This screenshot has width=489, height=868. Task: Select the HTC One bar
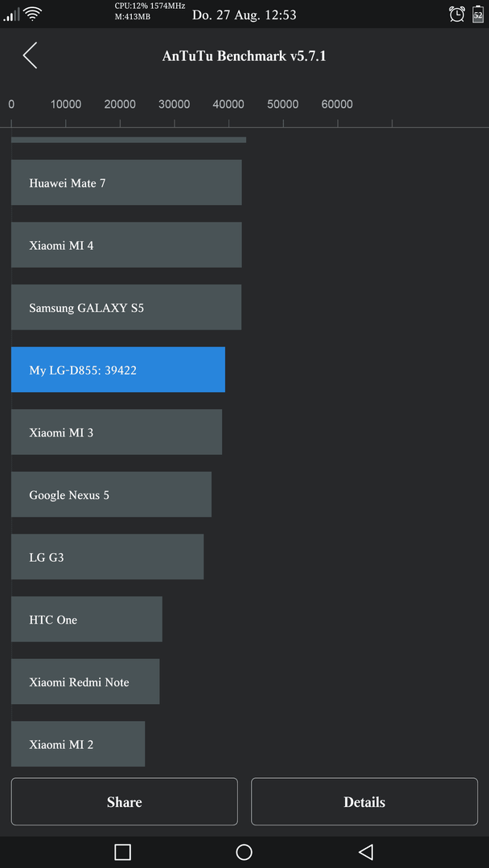pos(86,620)
